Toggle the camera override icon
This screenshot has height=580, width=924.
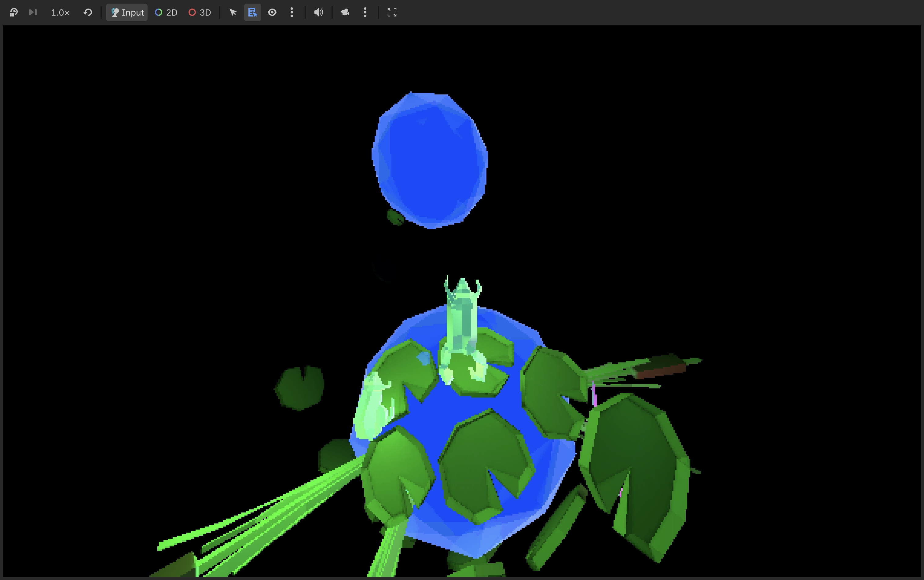pyautogui.click(x=345, y=12)
